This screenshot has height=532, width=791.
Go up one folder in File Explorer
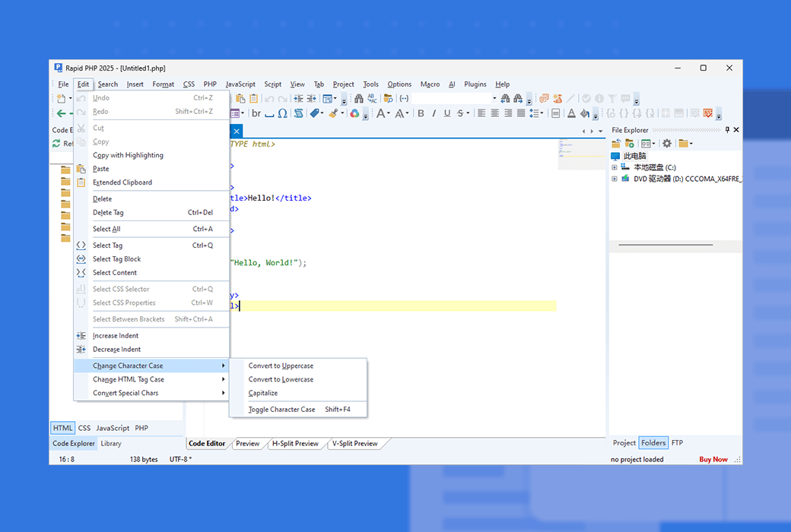(616, 144)
